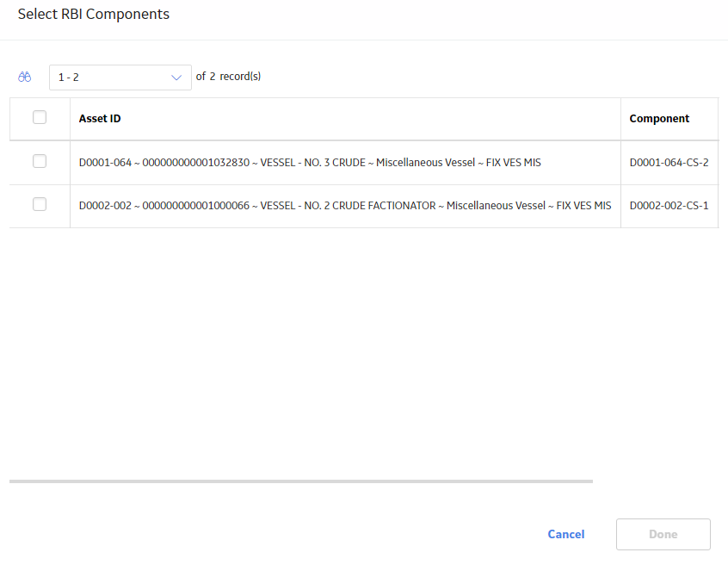Check the D0002-002 row checkbox
Image resolution: width=728 pixels, height=571 pixels.
pyautogui.click(x=40, y=204)
